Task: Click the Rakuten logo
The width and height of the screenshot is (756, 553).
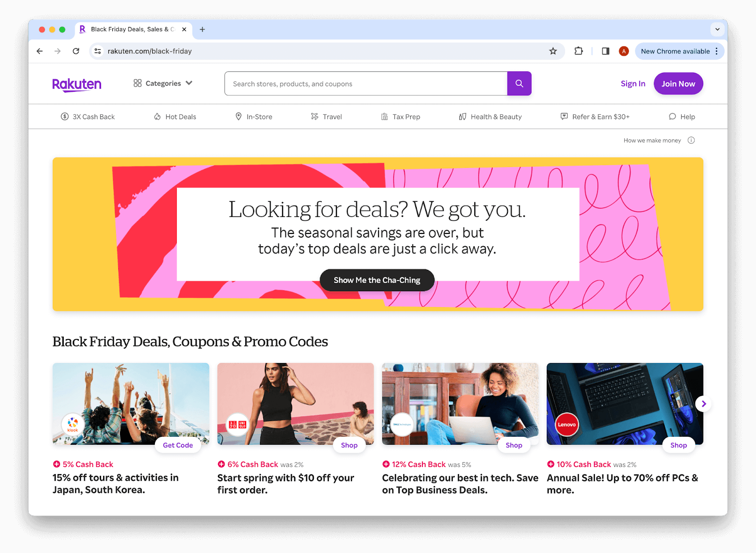Action: [x=77, y=84]
